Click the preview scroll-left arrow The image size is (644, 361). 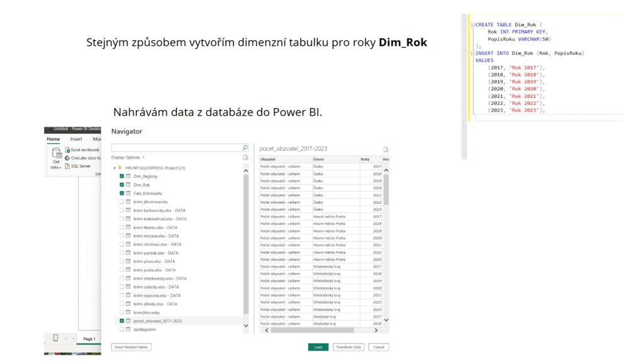pyautogui.click(x=267, y=330)
